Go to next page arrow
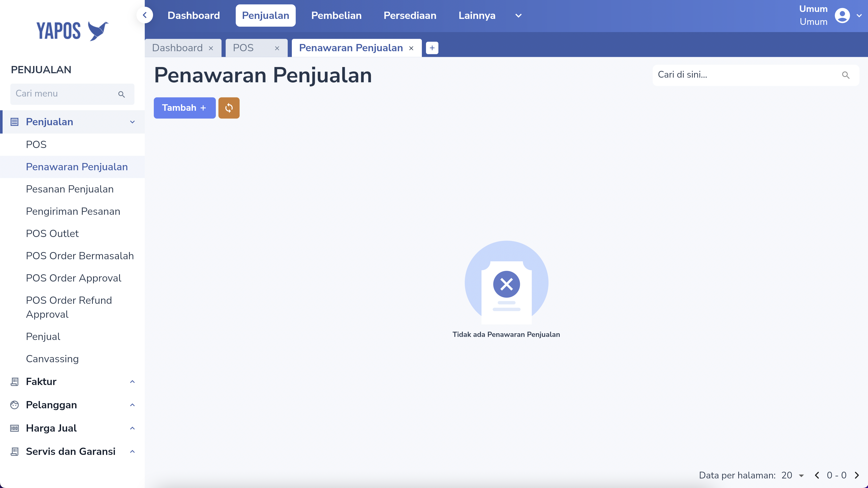The width and height of the screenshot is (868, 488). point(857,475)
